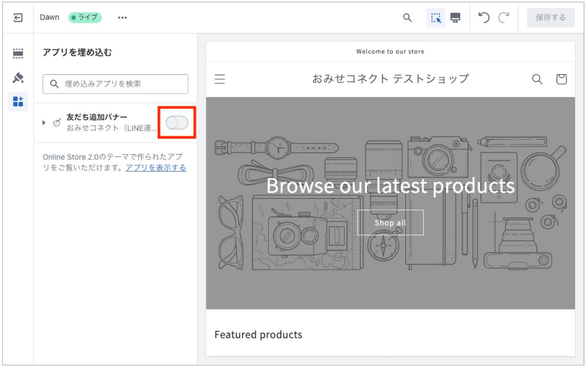Select the app embeds sidebar icon

point(18,101)
